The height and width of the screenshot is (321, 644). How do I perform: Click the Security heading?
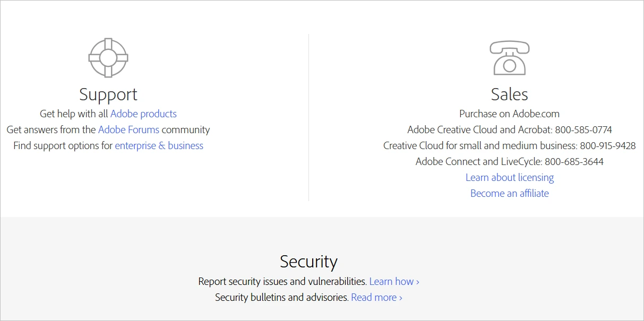(308, 261)
